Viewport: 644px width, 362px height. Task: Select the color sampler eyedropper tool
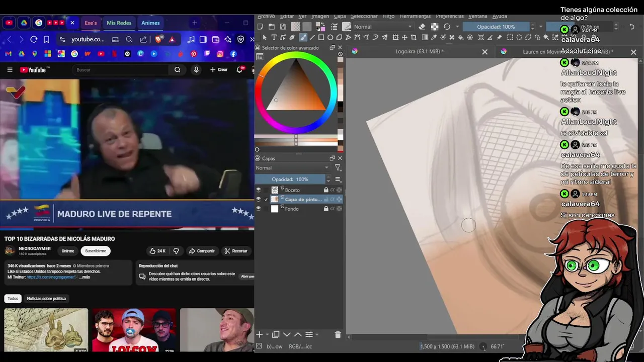[x=434, y=37]
